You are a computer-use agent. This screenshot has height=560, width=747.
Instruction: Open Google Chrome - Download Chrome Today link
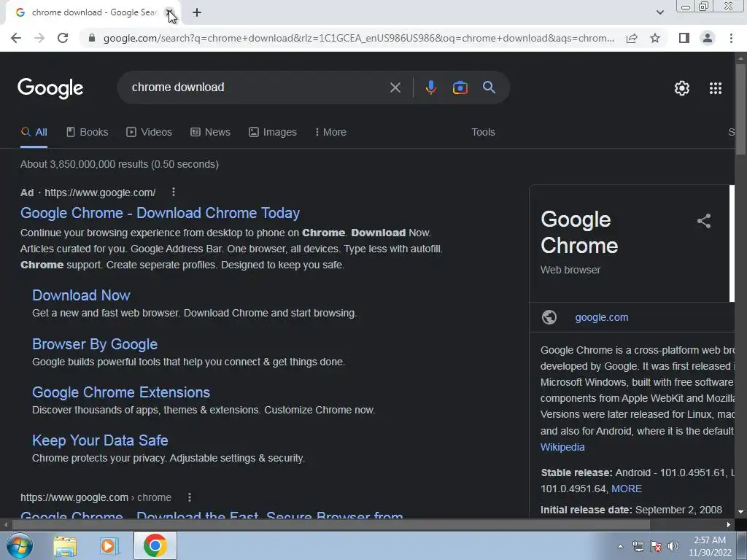click(x=160, y=213)
